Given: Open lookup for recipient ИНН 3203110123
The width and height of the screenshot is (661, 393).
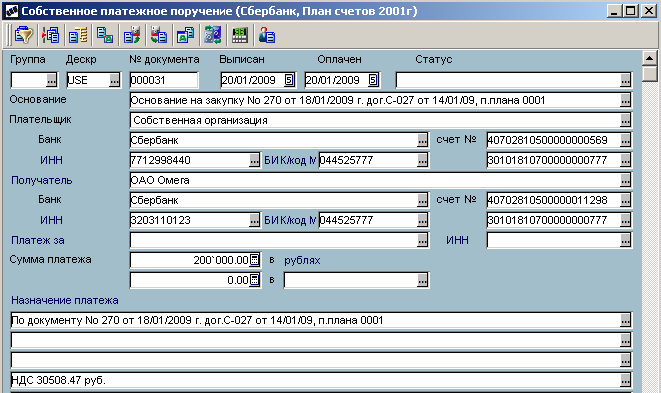Looking at the screenshot, I should click(254, 220).
